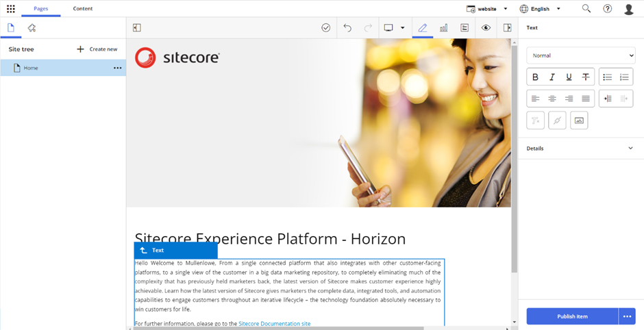Click inside the Hello Welcome paragraph text
This screenshot has width=644, height=330.
click(x=288, y=286)
